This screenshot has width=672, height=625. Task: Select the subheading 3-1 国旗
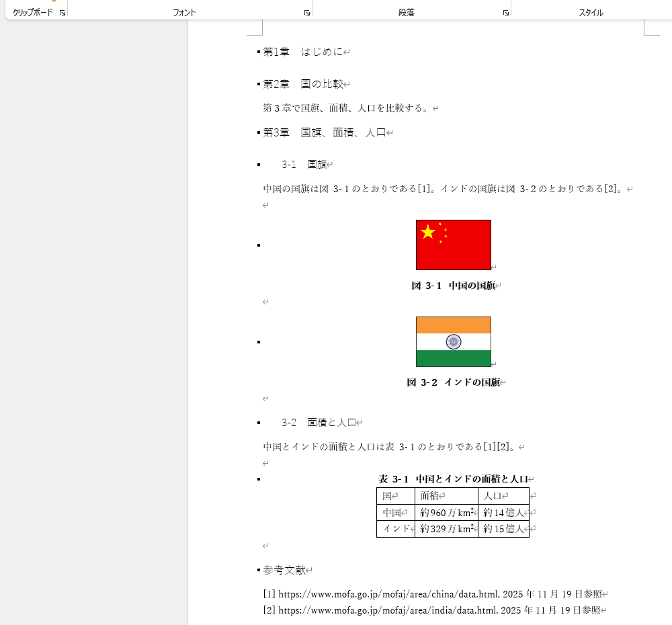click(x=306, y=164)
